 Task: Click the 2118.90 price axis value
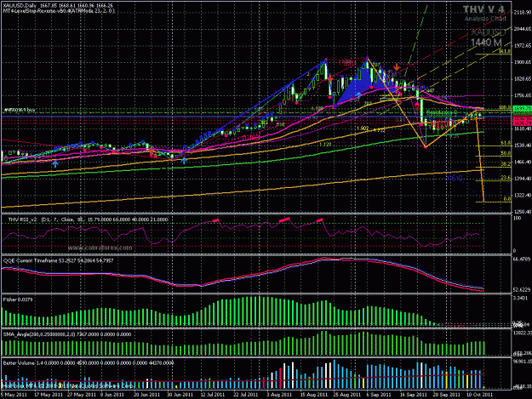pyautogui.click(x=522, y=13)
